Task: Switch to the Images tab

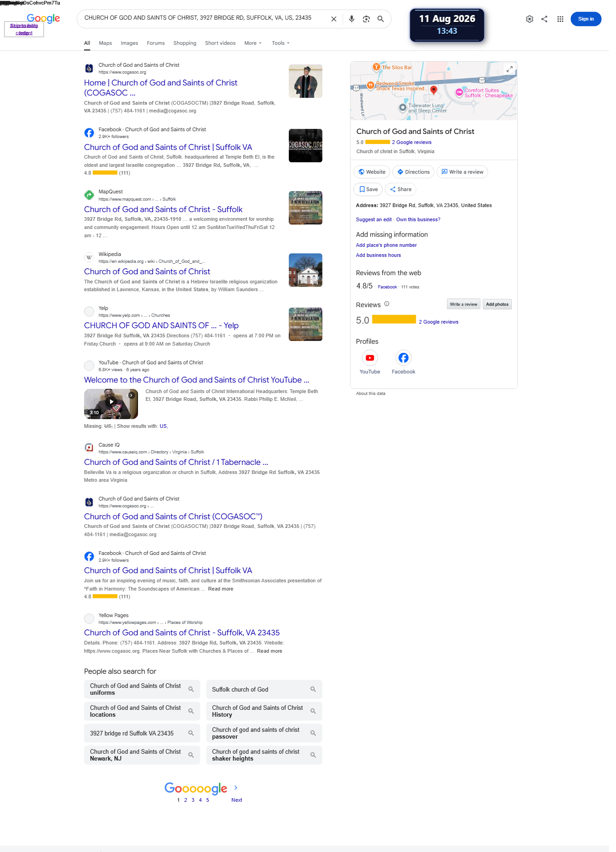Action: click(129, 43)
